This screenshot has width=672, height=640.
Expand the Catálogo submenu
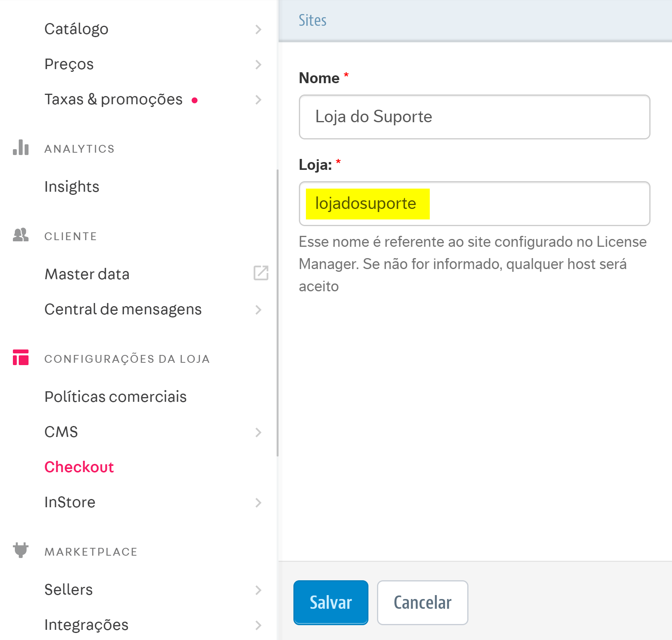258,29
